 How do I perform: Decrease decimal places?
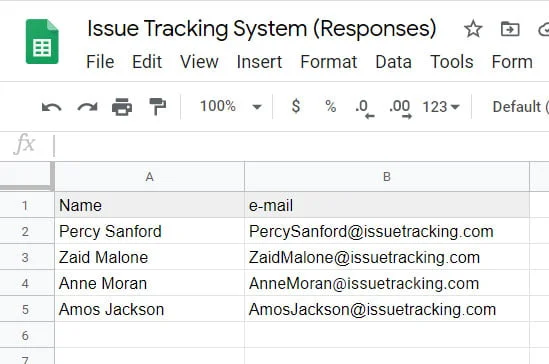coord(364,108)
